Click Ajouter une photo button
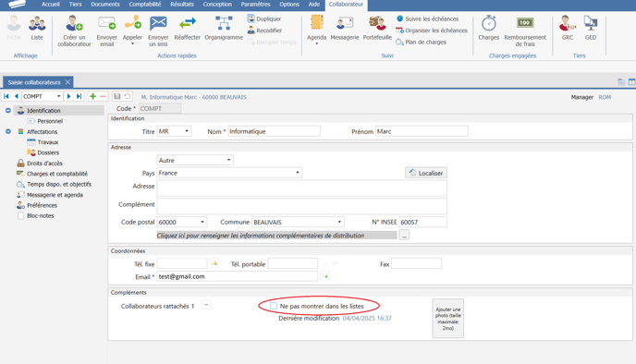636x364 pixels. coord(447,319)
